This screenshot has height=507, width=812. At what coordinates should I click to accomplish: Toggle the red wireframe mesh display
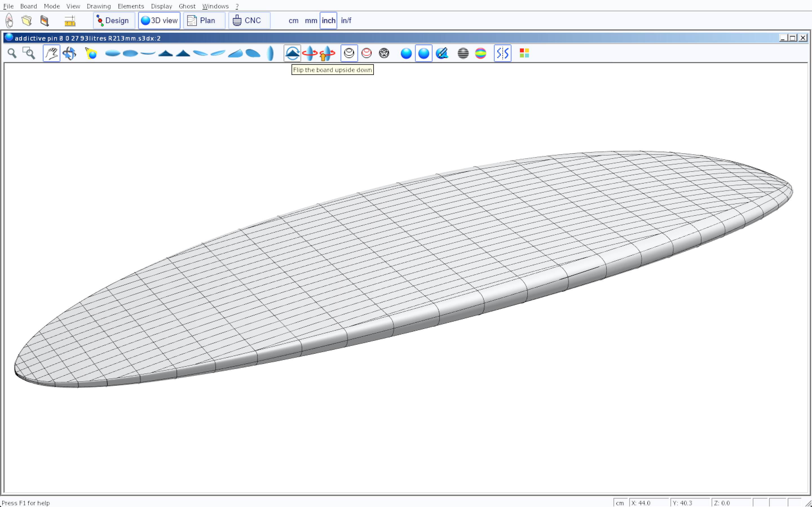367,53
